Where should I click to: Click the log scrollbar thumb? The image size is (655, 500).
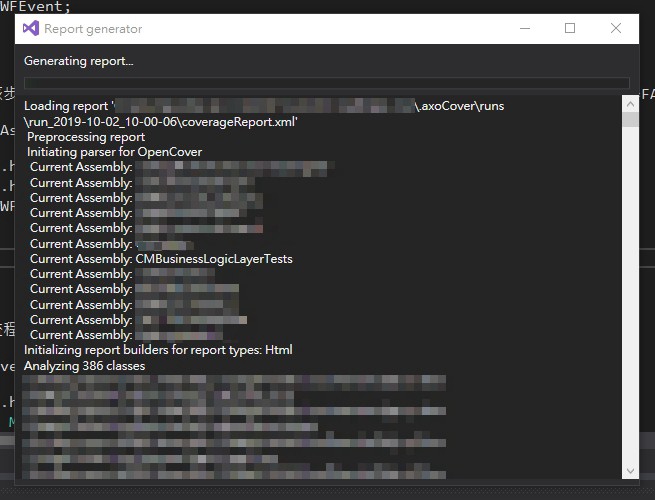(x=630, y=120)
